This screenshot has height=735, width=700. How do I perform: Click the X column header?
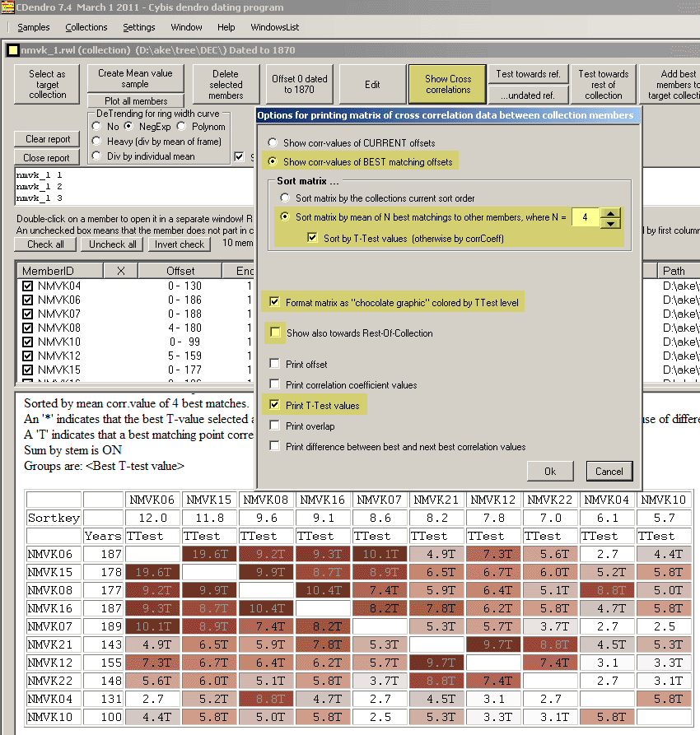click(120, 271)
